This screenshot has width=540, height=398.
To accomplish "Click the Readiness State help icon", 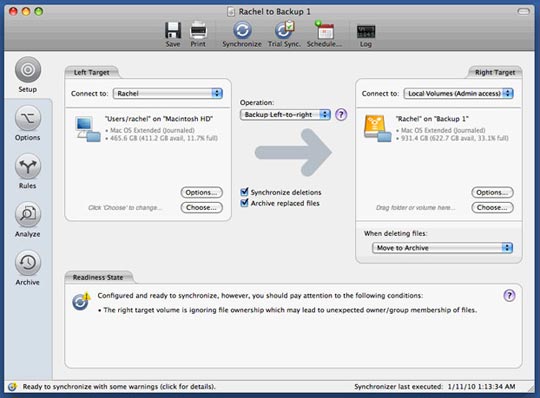I will pos(509,295).
